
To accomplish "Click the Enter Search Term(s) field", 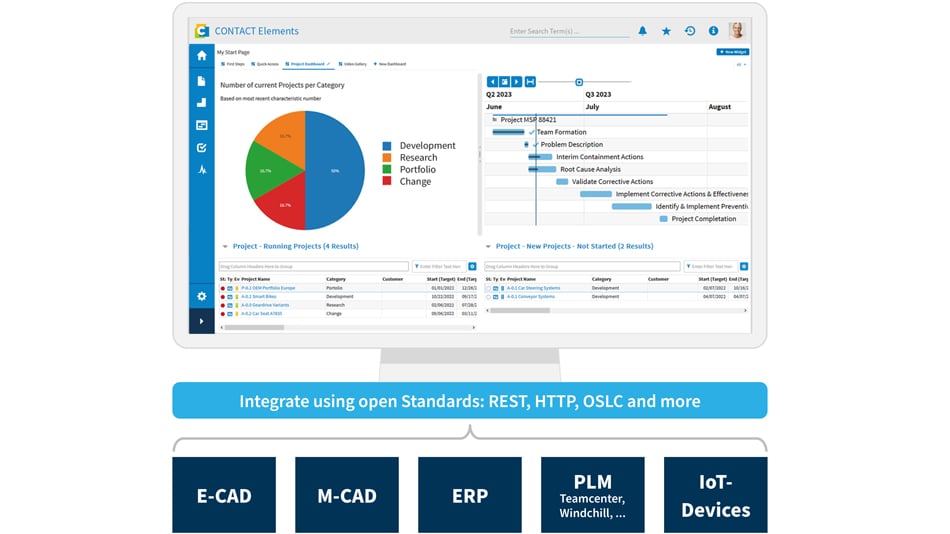I will click(x=568, y=32).
